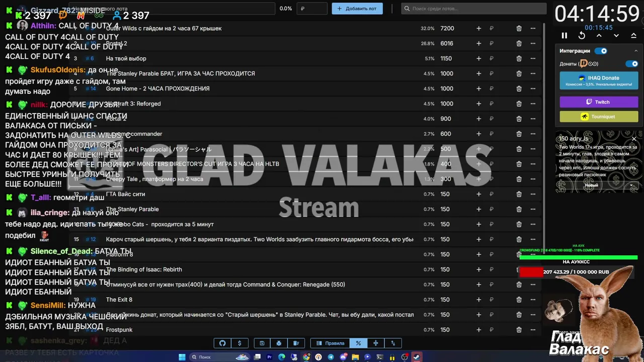644x362 pixels.
Task: Click the sort arrows icon in toolbar
Action: (393, 343)
